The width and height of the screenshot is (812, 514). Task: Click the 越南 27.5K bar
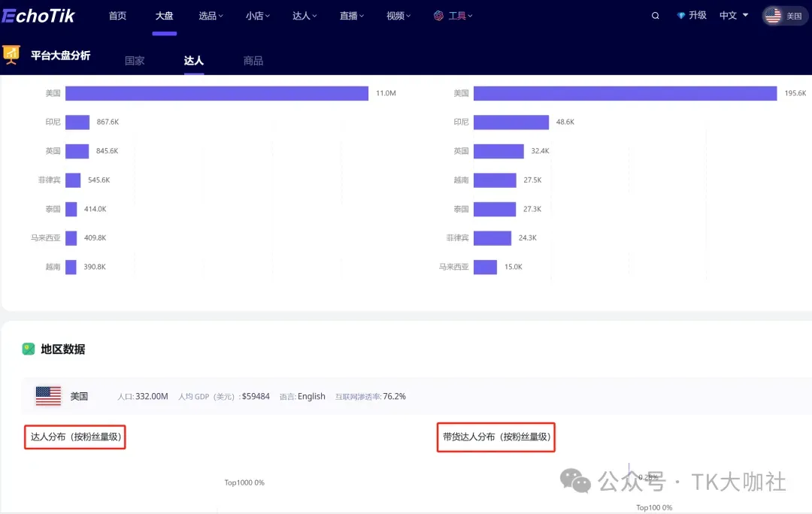pos(495,180)
